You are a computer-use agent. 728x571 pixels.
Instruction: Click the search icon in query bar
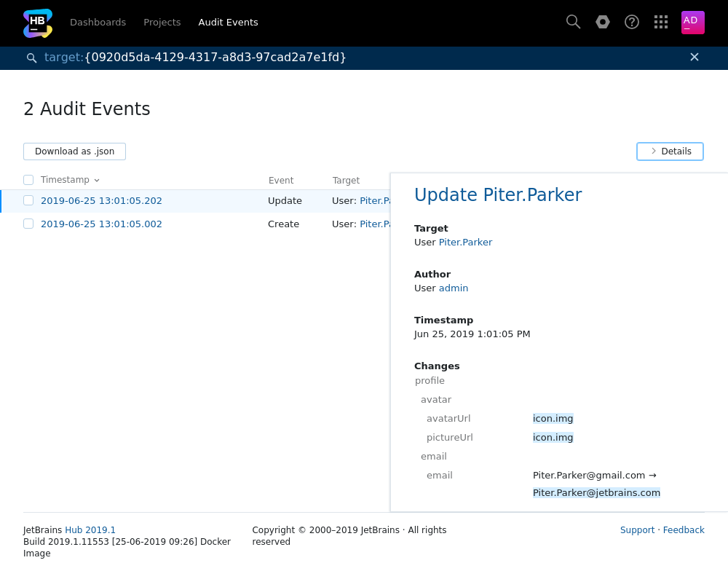31,58
